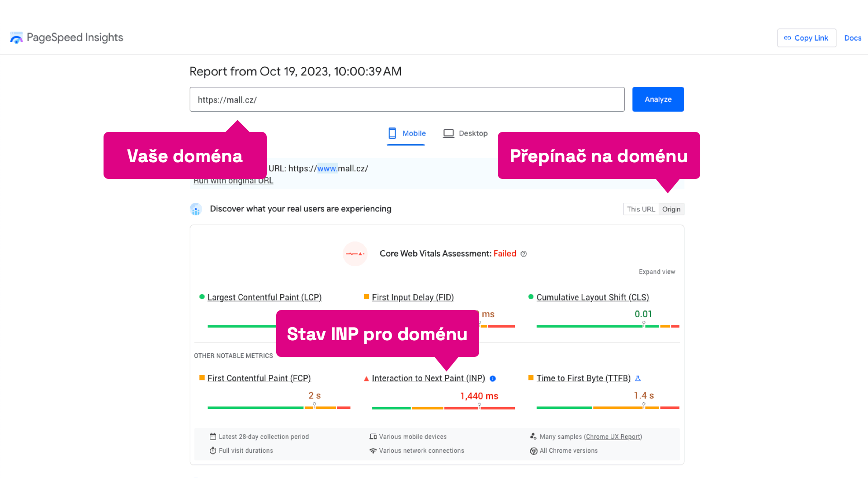The image size is (868, 488).
Task: Open Largest Contentful Paint (LCP) details
Action: click(x=264, y=297)
